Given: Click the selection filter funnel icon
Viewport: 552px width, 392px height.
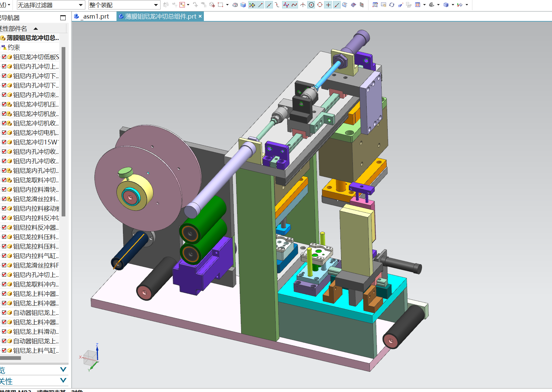Looking at the screenshot, I should point(182,5).
